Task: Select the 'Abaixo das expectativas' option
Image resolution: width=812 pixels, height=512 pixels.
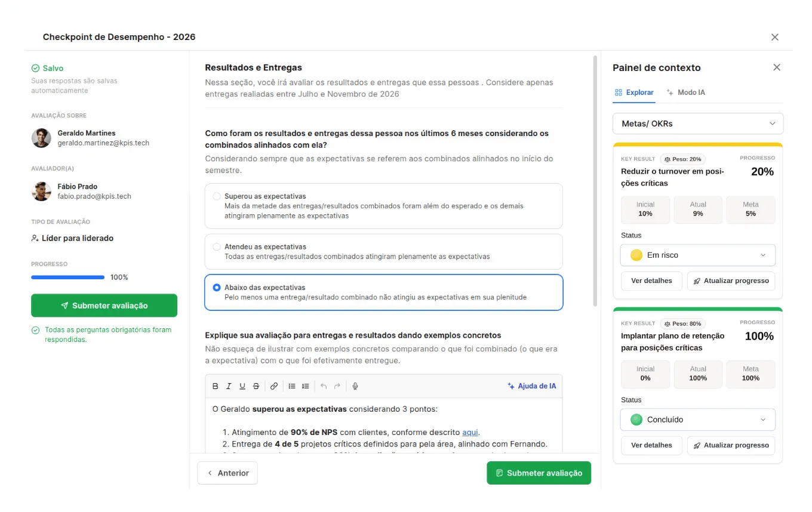Action: click(x=384, y=292)
